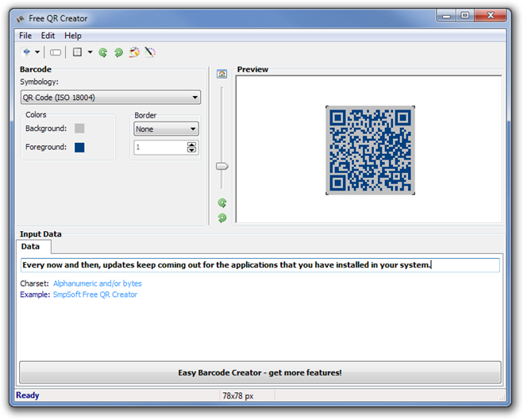Image resolution: width=524 pixels, height=420 pixels.
Task: Click the QR code preview image
Action: pos(370,150)
